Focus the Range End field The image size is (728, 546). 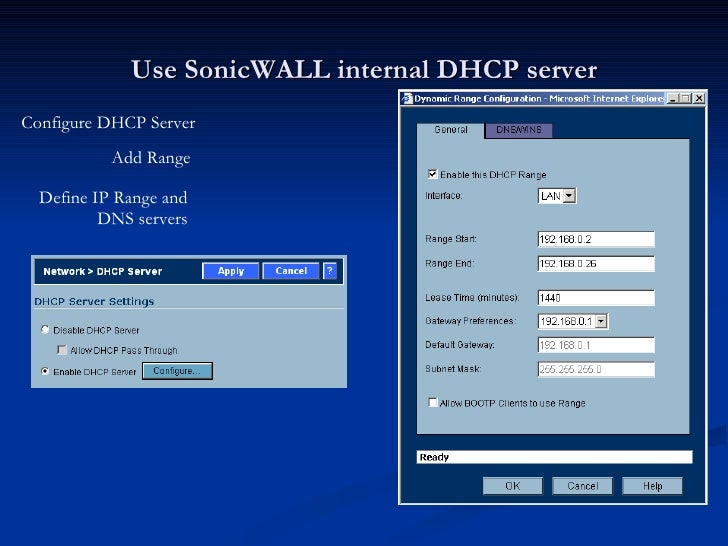point(596,264)
